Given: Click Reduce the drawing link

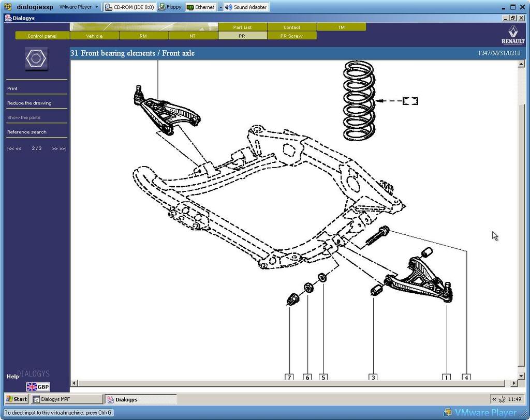Looking at the screenshot, I should (x=30, y=103).
